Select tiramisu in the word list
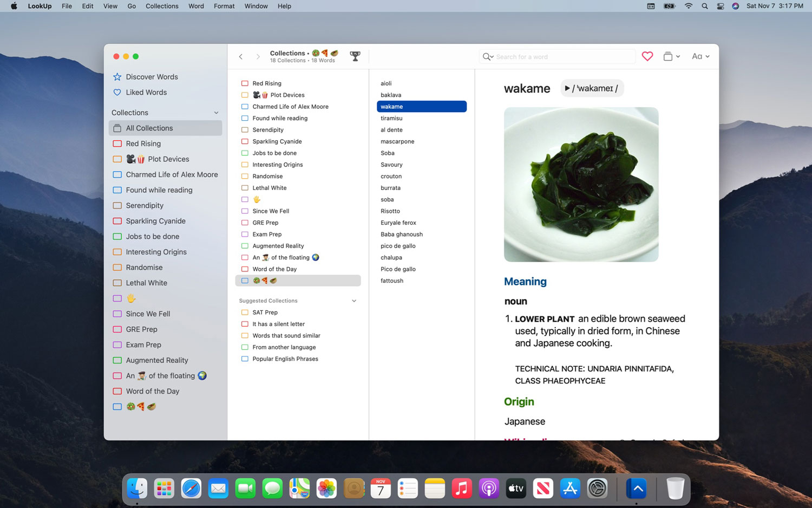812x508 pixels. pos(391,118)
